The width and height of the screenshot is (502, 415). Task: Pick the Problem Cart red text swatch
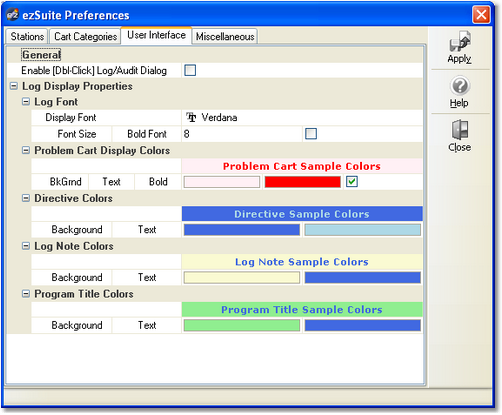[x=303, y=182]
